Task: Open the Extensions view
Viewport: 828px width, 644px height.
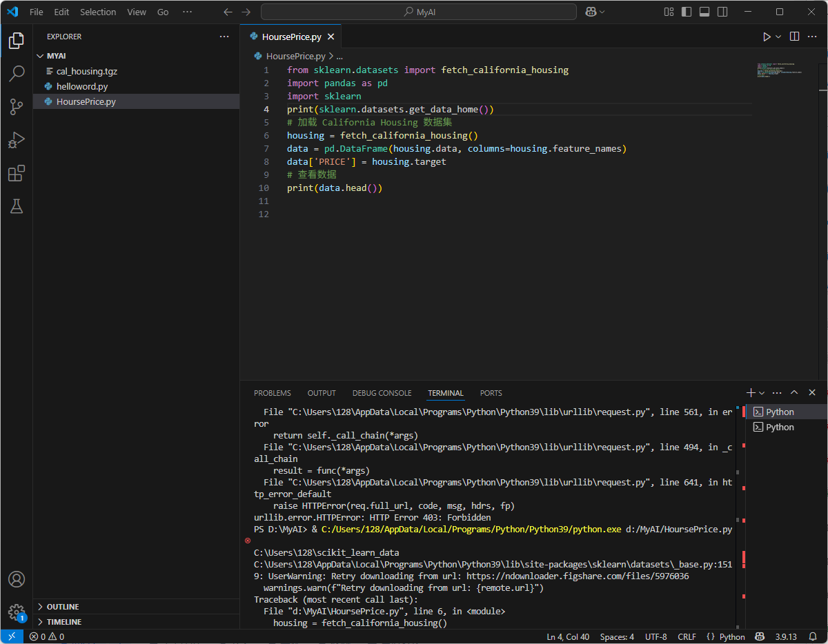Action: [x=17, y=173]
